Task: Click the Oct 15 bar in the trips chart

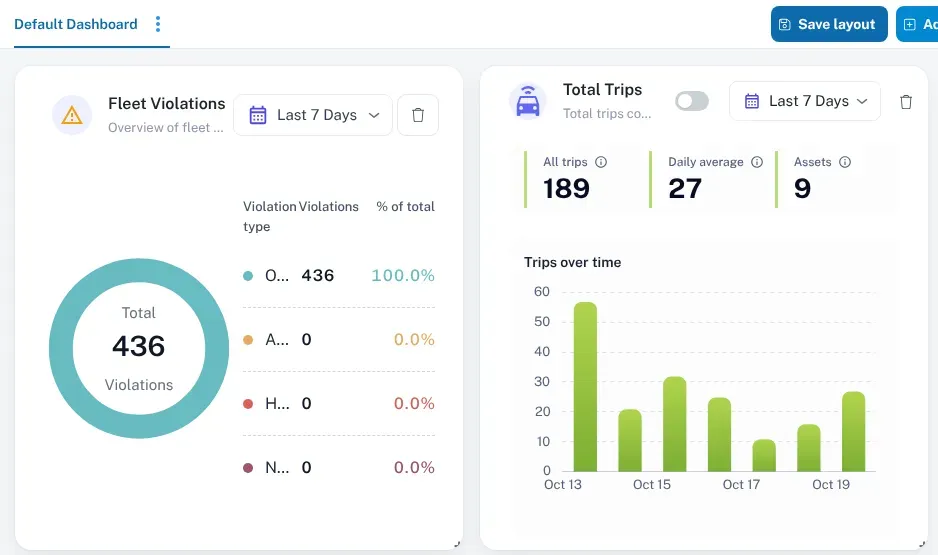Action: [x=675, y=424]
